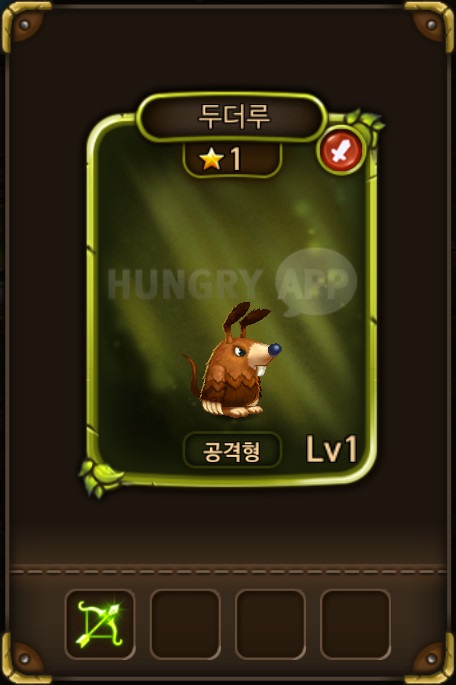456x685 pixels.
Task: Click the APP speech bubble watermark
Action: point(316,282)
